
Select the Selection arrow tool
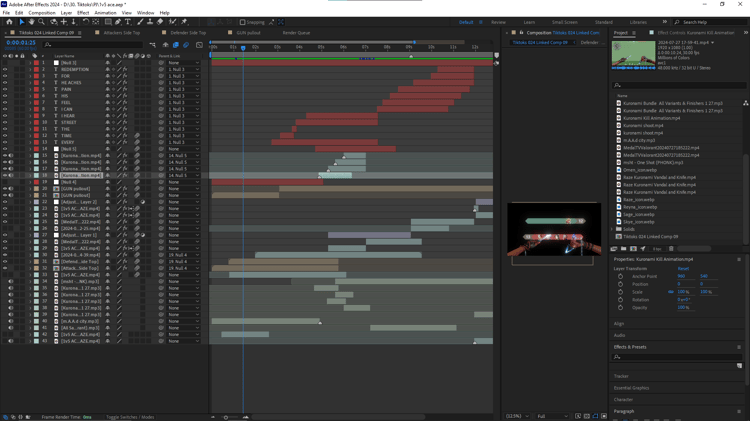(x=22, y=22)
